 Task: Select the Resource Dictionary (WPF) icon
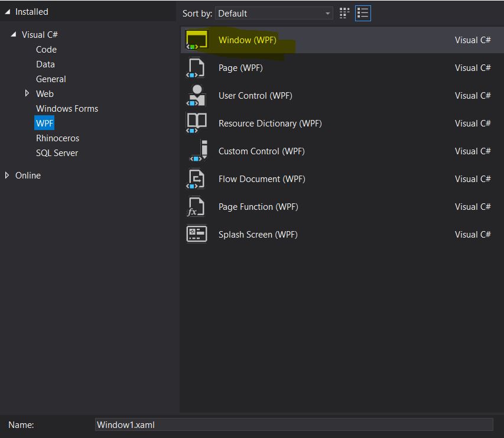coord(196,123)
